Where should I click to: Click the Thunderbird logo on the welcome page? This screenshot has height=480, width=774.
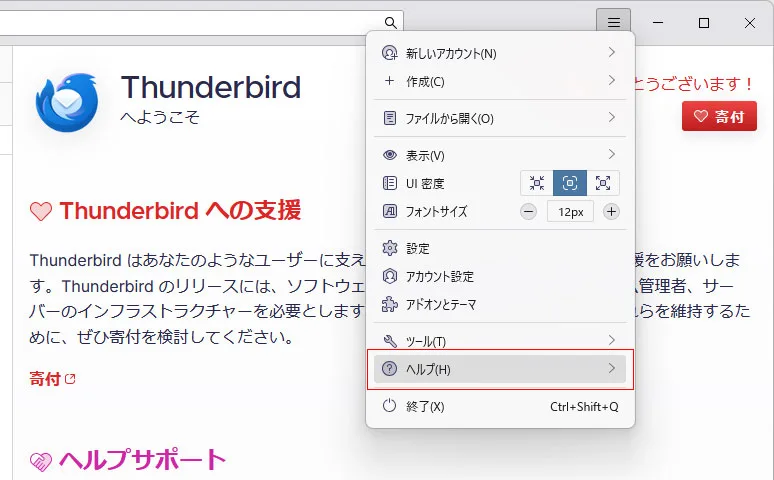67,102
